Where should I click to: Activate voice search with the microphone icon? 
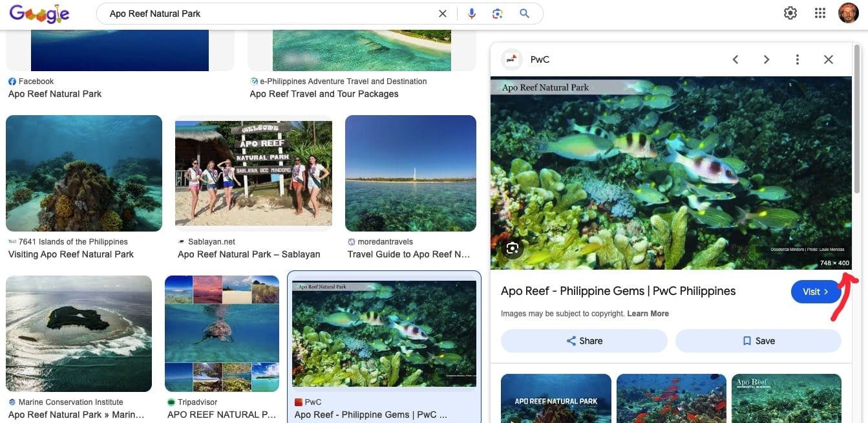tap(471, 13)
